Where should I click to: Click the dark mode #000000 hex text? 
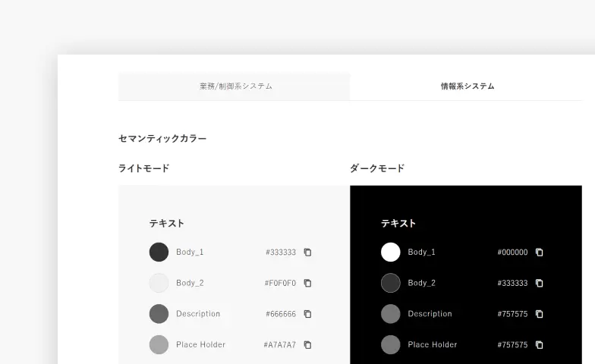512,253
